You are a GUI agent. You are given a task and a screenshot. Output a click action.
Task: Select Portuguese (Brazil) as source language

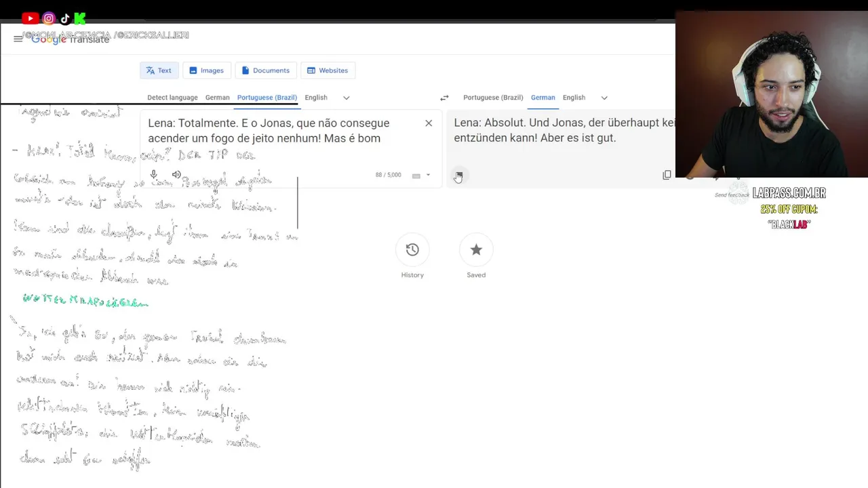[x=267, y=98]
